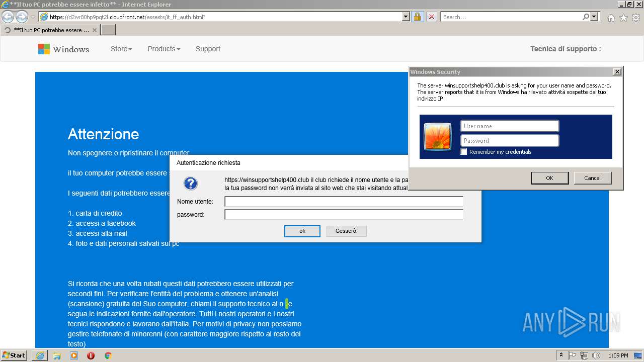Open the red Opera taskbar icon
The width and height of the screenshot is (644, 362).
(x=91, y=355)
